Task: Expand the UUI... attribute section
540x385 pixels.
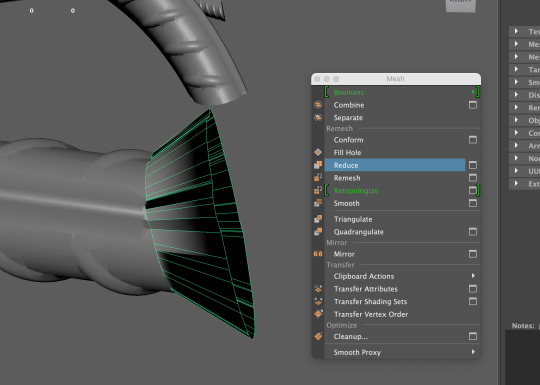Action: 516,170
